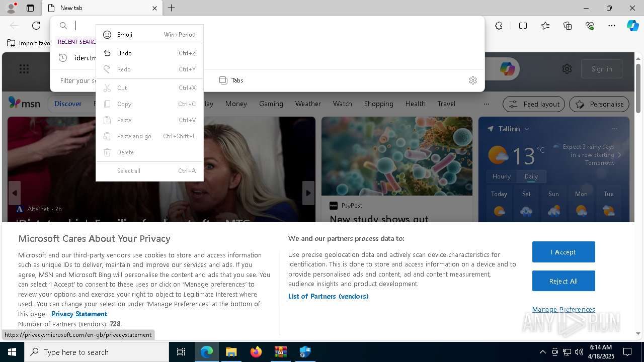644x362 pixels.
Task: Open the Favorites star icon
Action: click(x=545, y=26)
